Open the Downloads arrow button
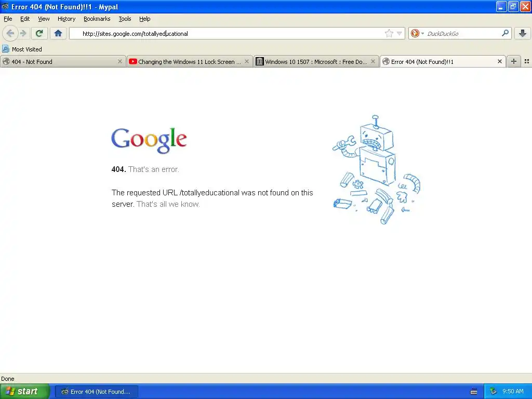Image resolution: width=532 pixels, height=399 pixels. (x=523, y=33)
